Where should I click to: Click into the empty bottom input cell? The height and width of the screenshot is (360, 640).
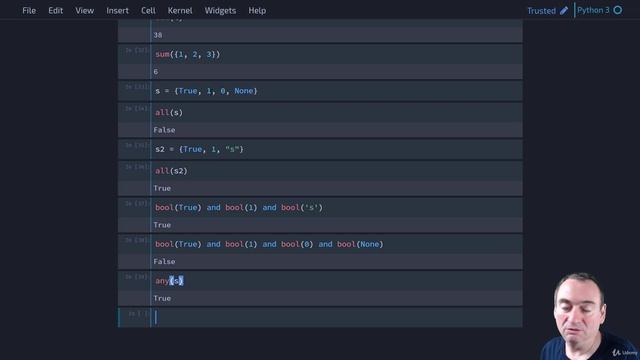[337, 317]
